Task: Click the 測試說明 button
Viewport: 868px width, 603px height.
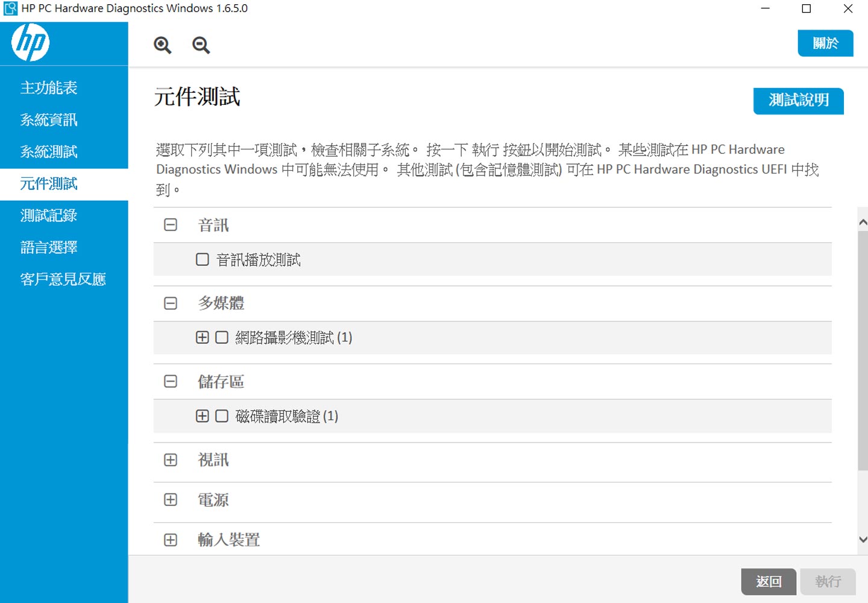Action: [798, 101]
